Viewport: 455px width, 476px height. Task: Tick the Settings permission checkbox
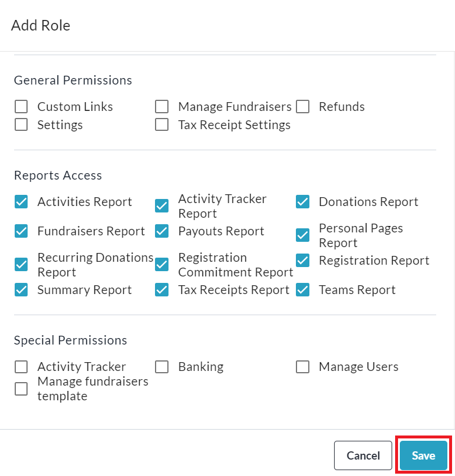pyautogui.click(x=21, y=125)
